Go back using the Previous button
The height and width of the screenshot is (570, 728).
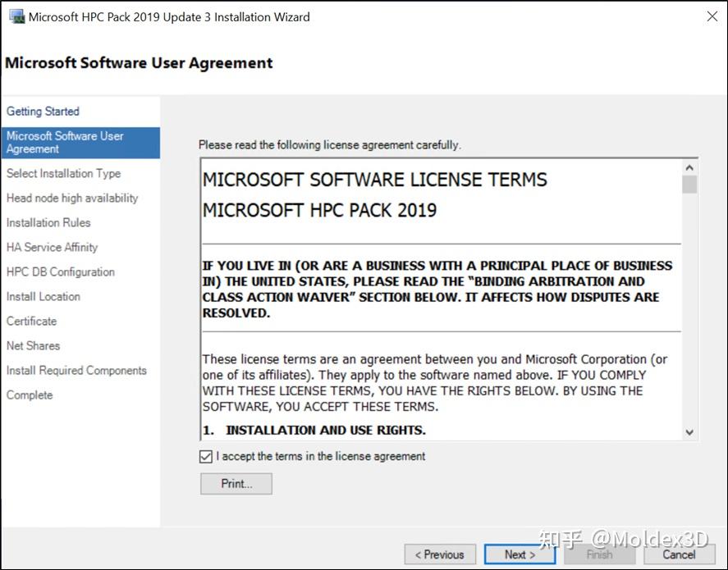440,554
